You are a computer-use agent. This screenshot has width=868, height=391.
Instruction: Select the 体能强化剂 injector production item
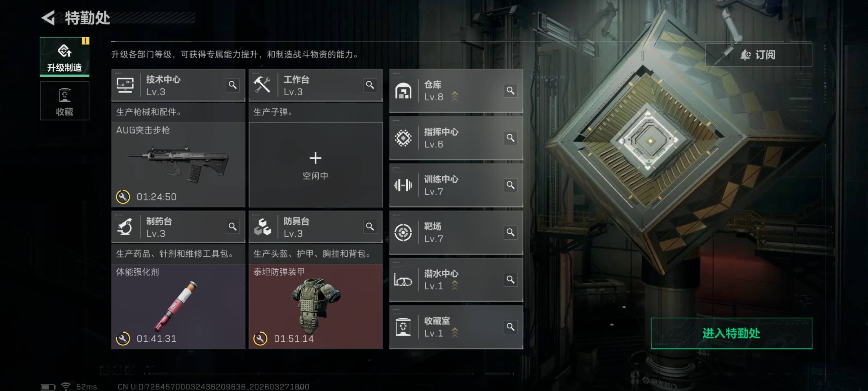pyautogui.click(x=178, y=306)
